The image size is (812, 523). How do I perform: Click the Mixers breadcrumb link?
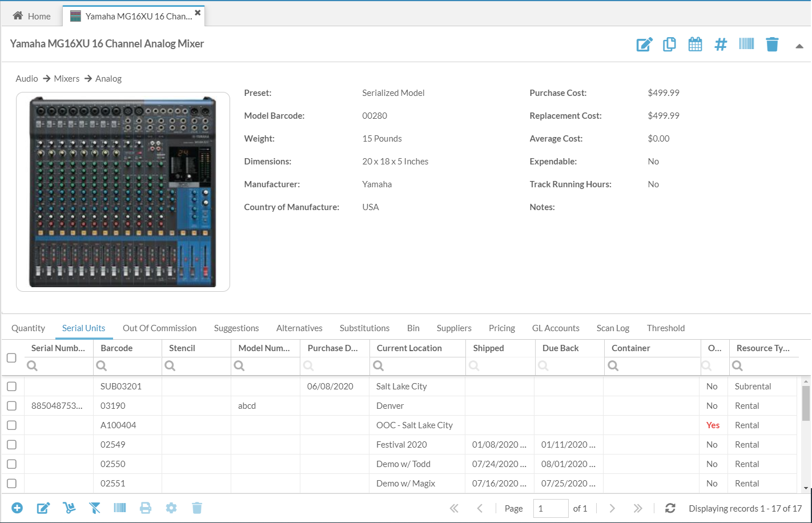(66, 79)
